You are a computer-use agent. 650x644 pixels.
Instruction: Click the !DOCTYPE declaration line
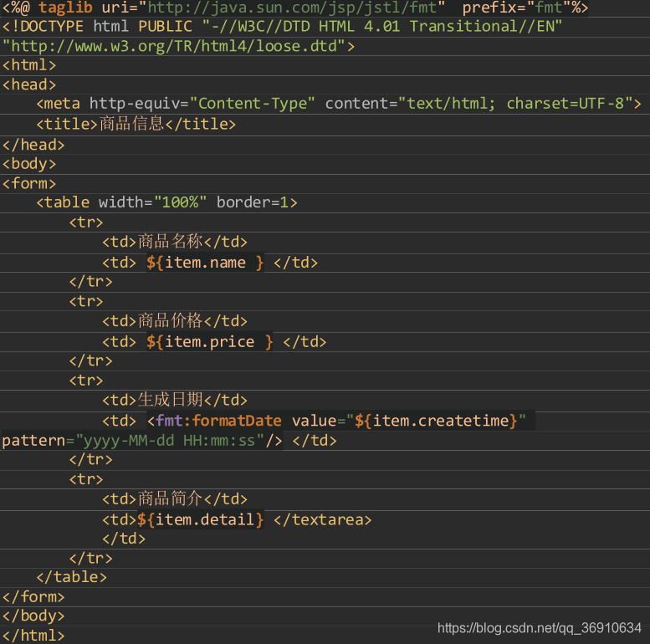coord(282,27)
